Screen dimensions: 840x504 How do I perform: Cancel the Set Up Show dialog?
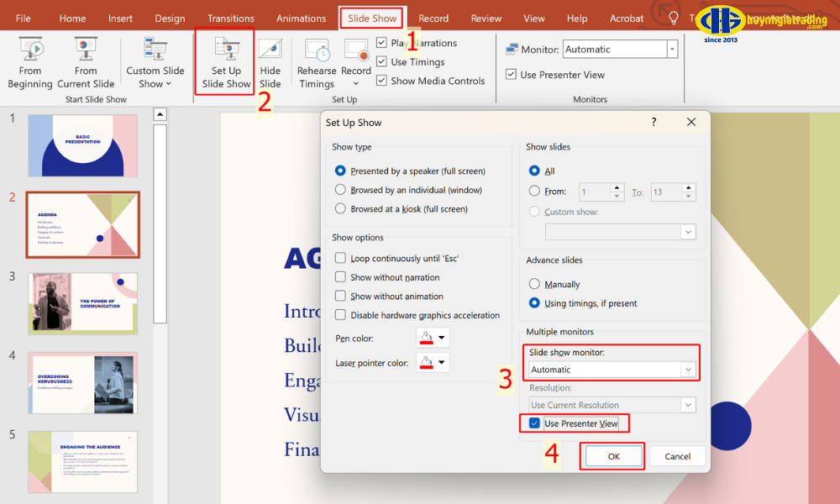point(677,456)
